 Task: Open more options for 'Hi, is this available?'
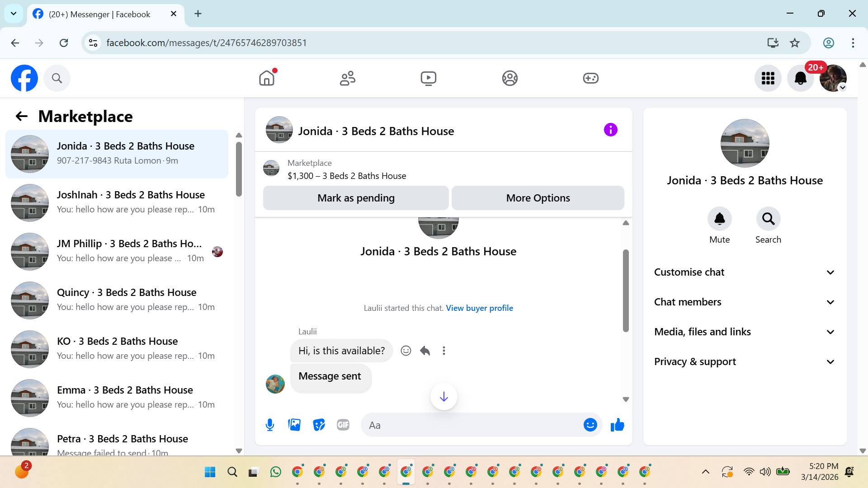(x=444, y=351)
